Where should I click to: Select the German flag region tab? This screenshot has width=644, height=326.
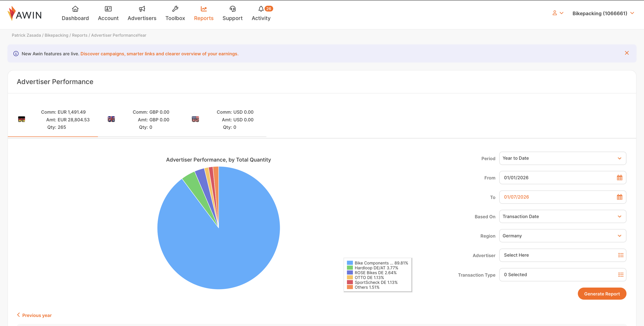[x=22, y=119]
